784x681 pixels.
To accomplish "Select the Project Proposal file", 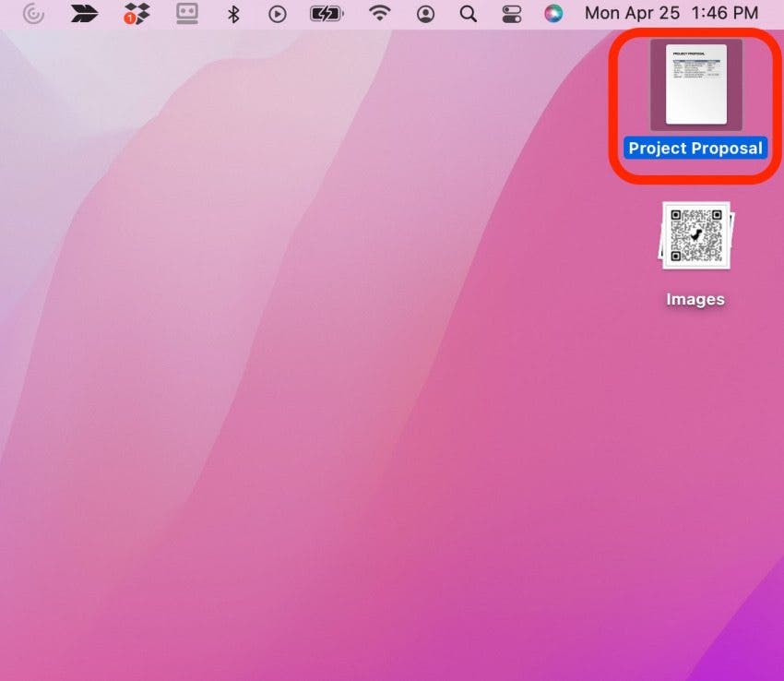I will tap(695, 86).
